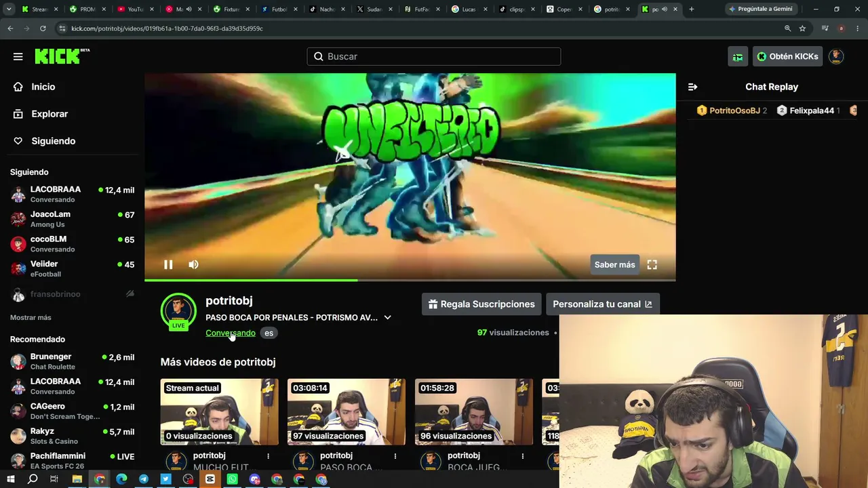Click the browser address bar URL
868x488 pixels.
click(167, 28)
